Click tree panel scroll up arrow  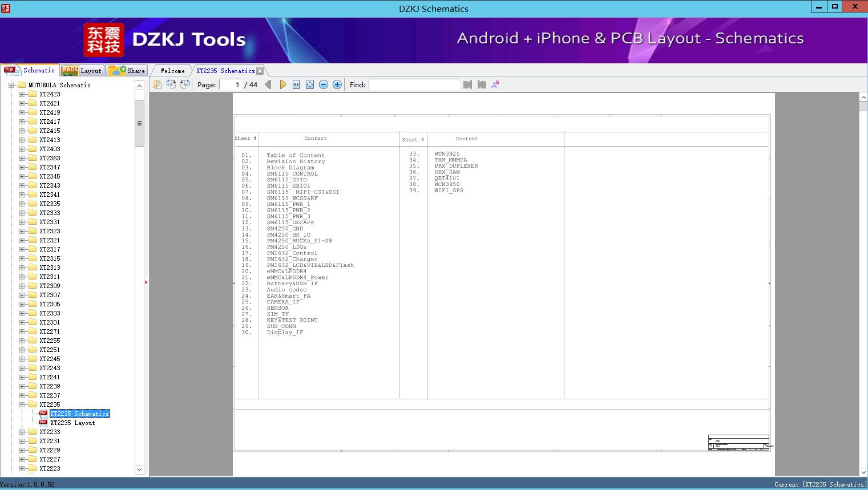click(139, 86)
